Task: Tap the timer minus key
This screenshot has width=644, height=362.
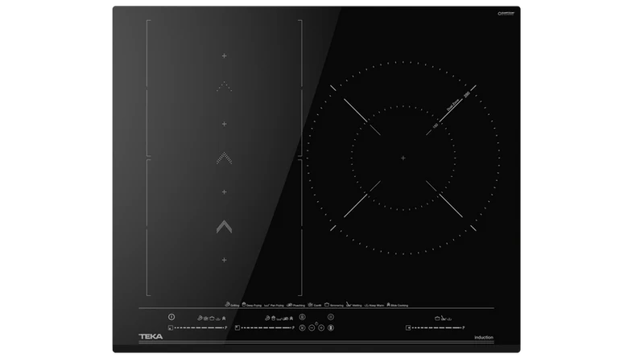Action: [312, 327]
